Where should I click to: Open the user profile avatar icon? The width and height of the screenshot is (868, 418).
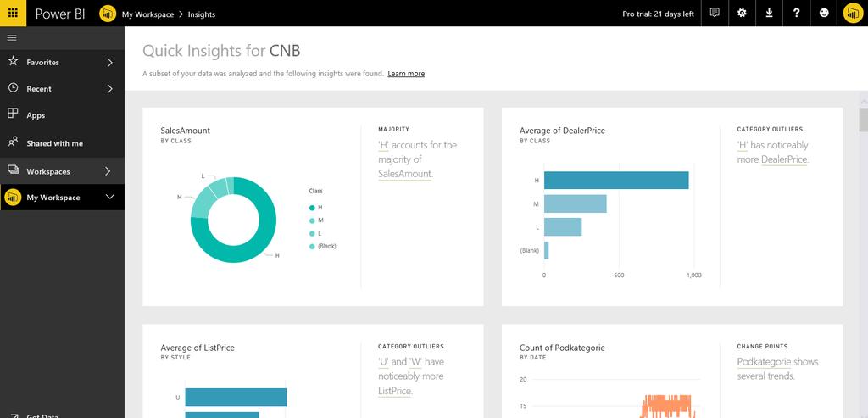[x=853, y=14]
